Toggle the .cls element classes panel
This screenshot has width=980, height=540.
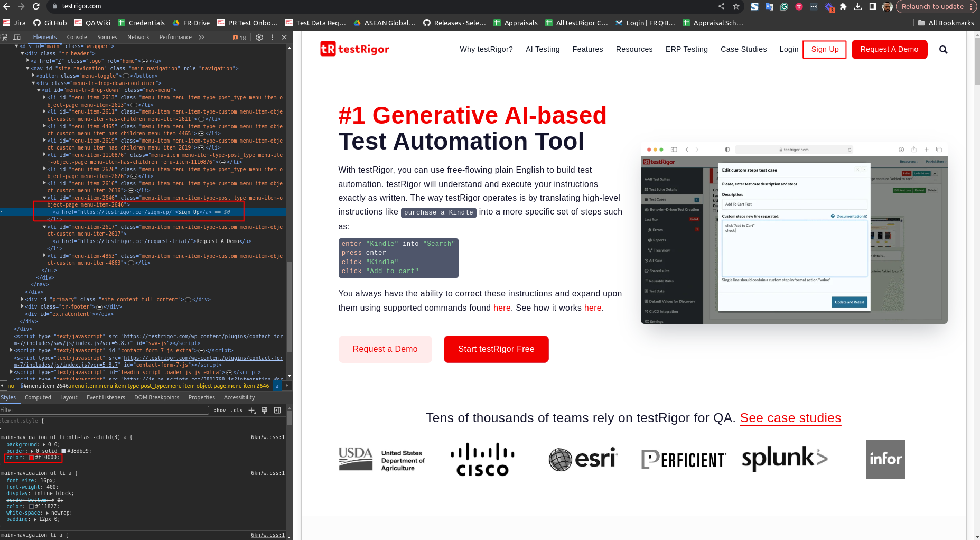(237, 411)
